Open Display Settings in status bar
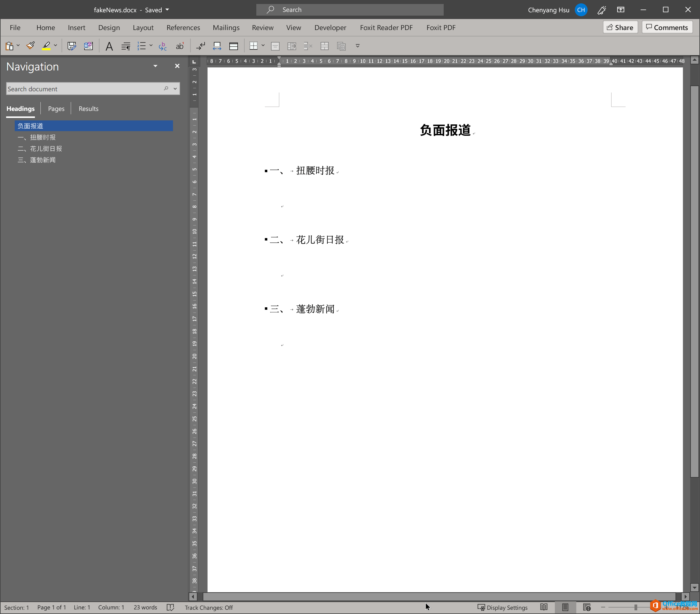The height and width of the screenshot is (614, 700). [502, 607]
